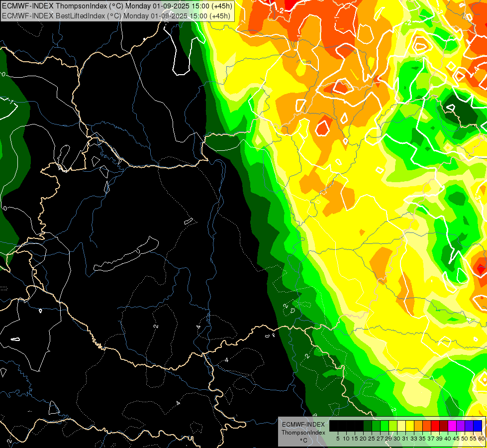Click legend tick value 25
Viewport: 487px width, 448px height.
click(x=372, y=439)
